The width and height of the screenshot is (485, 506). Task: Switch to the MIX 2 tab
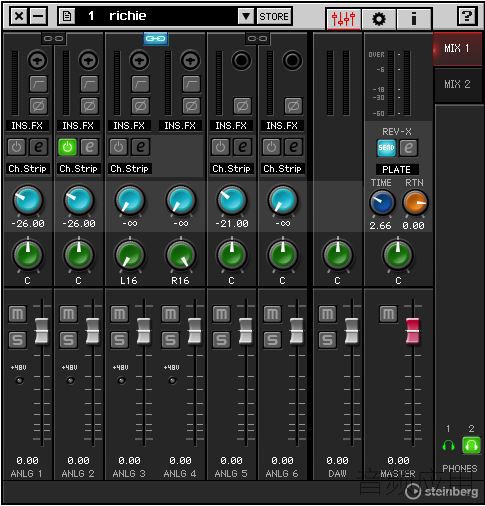point(457,84)
